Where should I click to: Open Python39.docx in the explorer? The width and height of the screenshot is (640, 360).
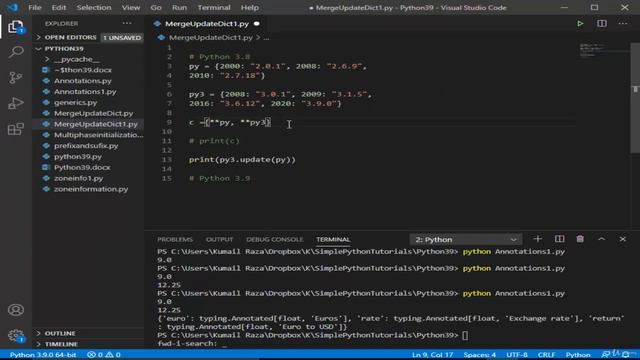click(82, 167)
